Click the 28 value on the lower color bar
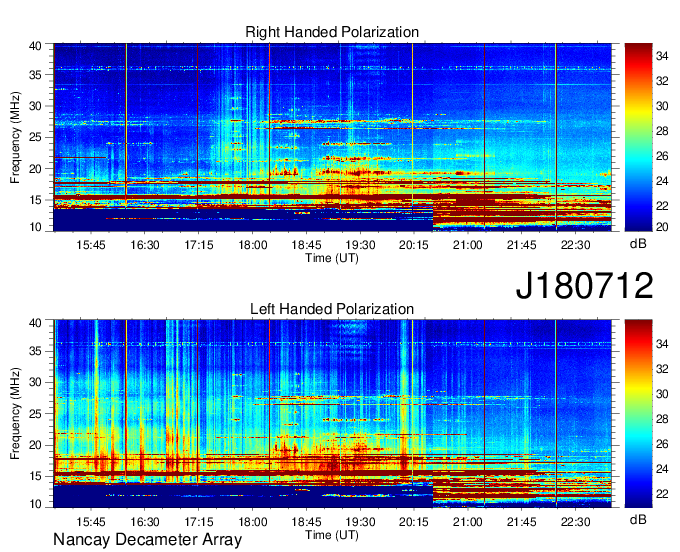 click(x=662, y=419)
